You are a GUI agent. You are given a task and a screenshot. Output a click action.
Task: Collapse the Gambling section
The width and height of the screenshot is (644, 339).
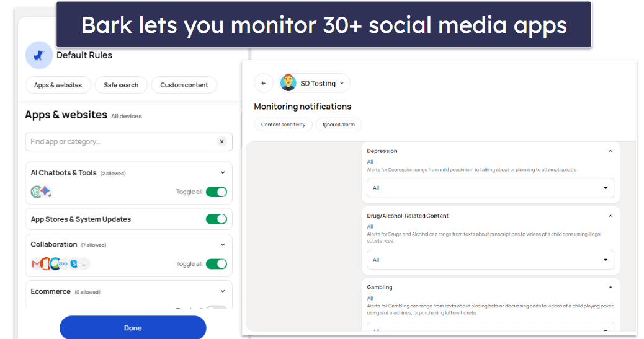pyautogui.click(x=610, y=288)
